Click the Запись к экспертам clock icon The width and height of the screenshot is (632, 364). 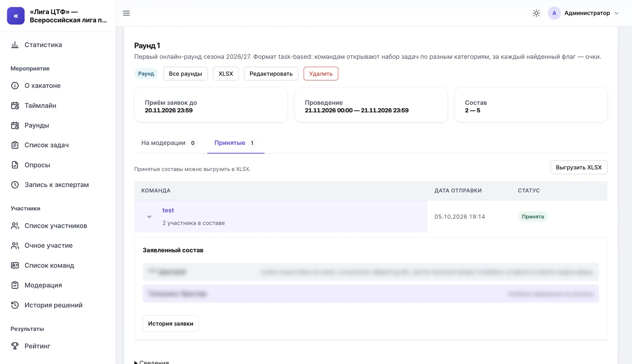click(x=15, y=185)
